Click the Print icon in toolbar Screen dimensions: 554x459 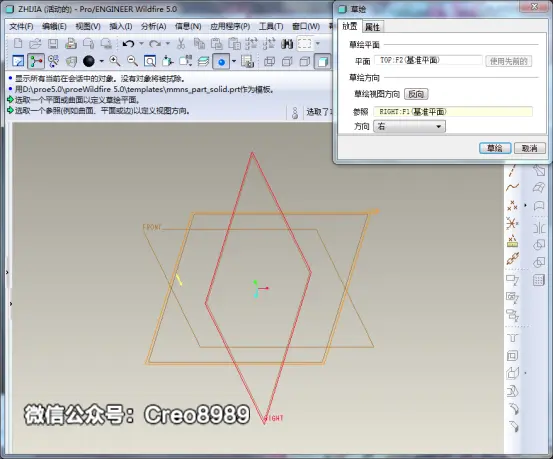tap(71, 44)
